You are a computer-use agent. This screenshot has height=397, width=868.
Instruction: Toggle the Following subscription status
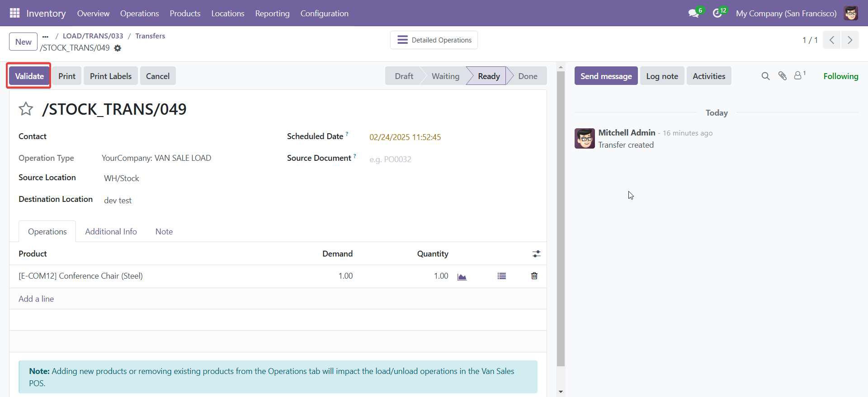coord(840,76)
